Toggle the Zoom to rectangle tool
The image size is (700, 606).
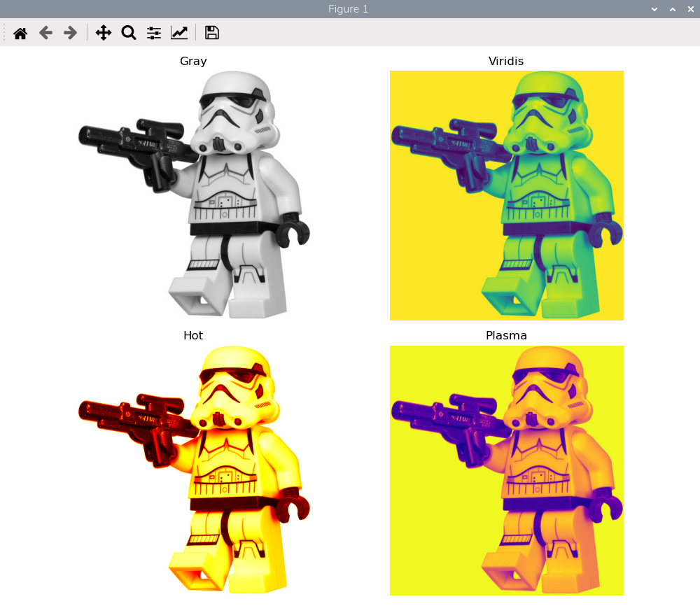[x=129, y=33]
